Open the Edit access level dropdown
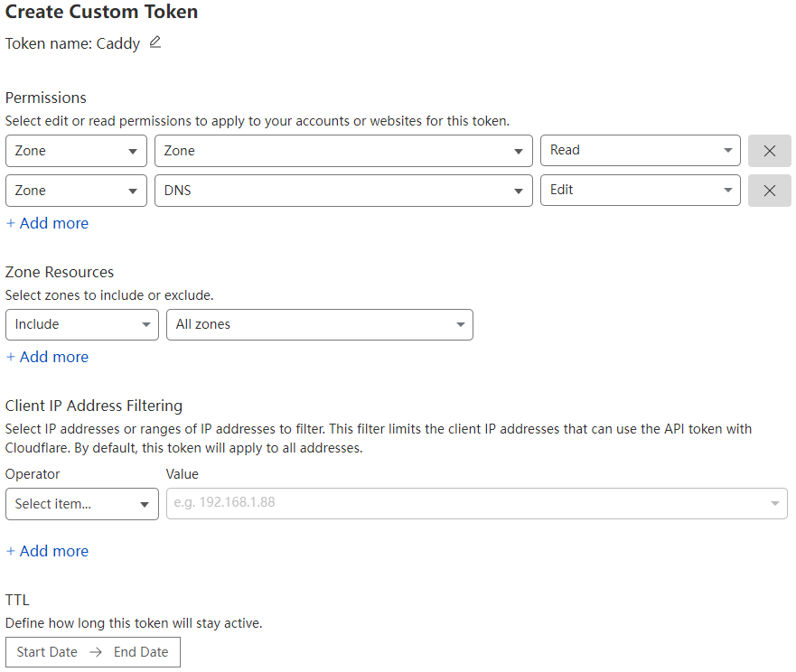This screenshot has height=672, width=796. coord(640,190)
